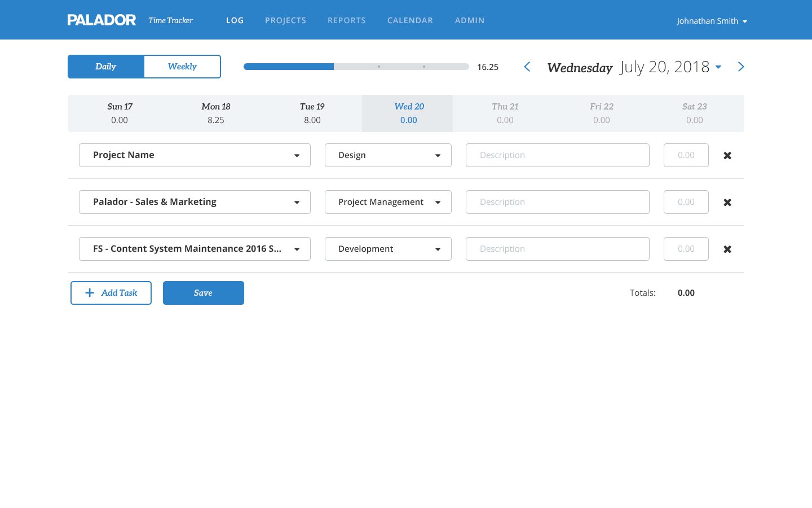This screenshot has height=508, width=812.
Task: Open the CALENDAR nav item
Action: [x=410, y=20]
